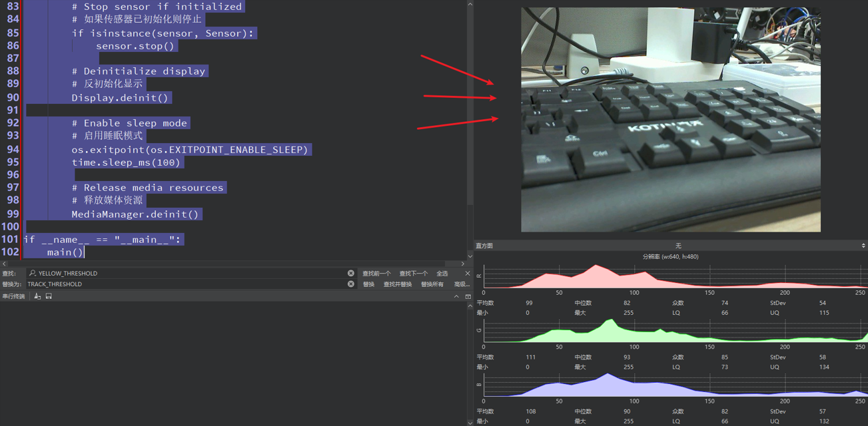Viewport: 868px width, 426px height.
Task: Click the editor horizontal scrollbar right arrow
Action: click(463, 264)
